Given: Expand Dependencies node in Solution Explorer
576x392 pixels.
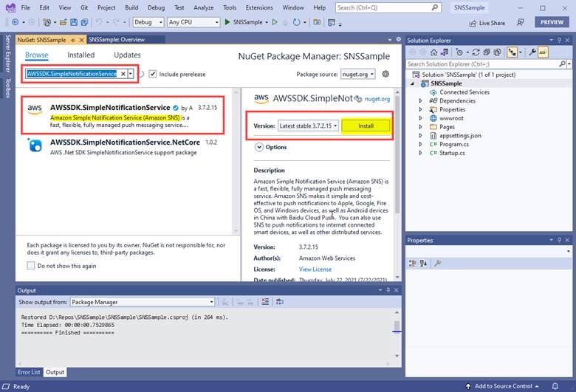Looking at the screenshot, I should coord(420,100).
